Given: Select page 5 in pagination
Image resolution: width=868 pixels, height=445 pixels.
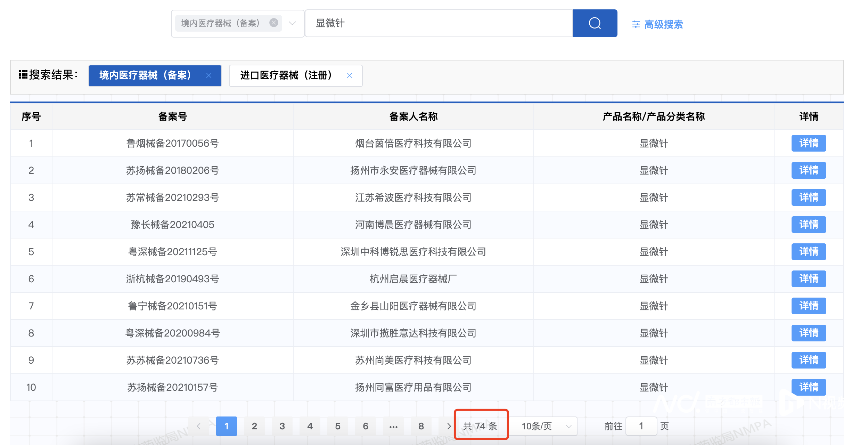Looking at the screenshot, I should pos(338,426).
